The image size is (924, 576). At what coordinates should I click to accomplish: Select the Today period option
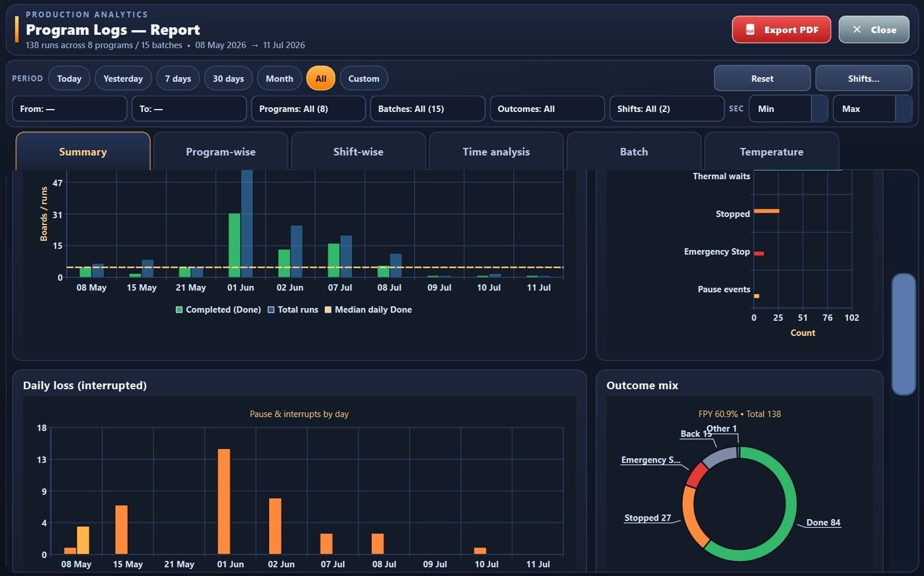69,78
